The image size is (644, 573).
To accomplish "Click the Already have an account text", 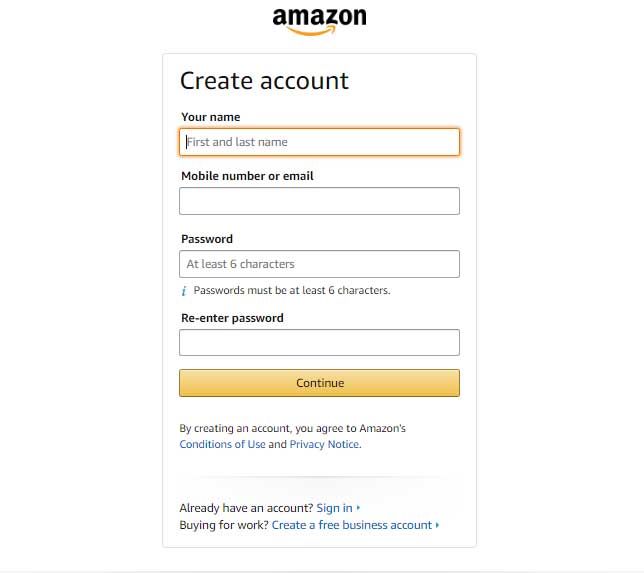I will [x=246, y=508].
